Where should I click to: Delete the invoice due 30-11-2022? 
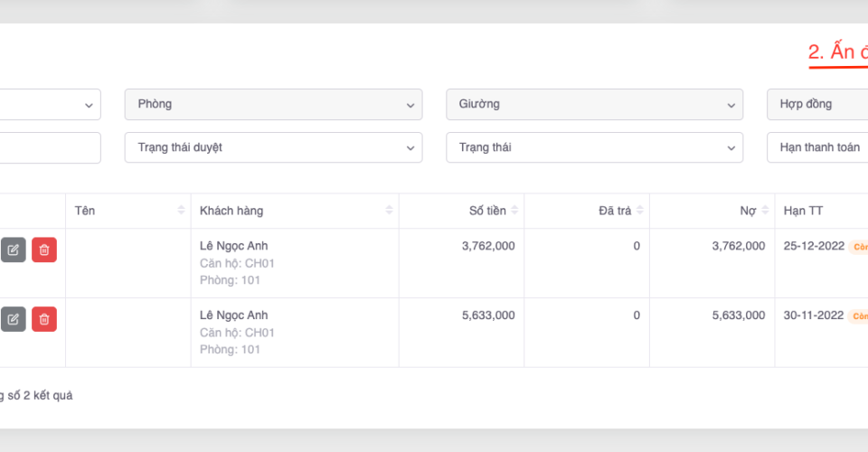[44, 319]
